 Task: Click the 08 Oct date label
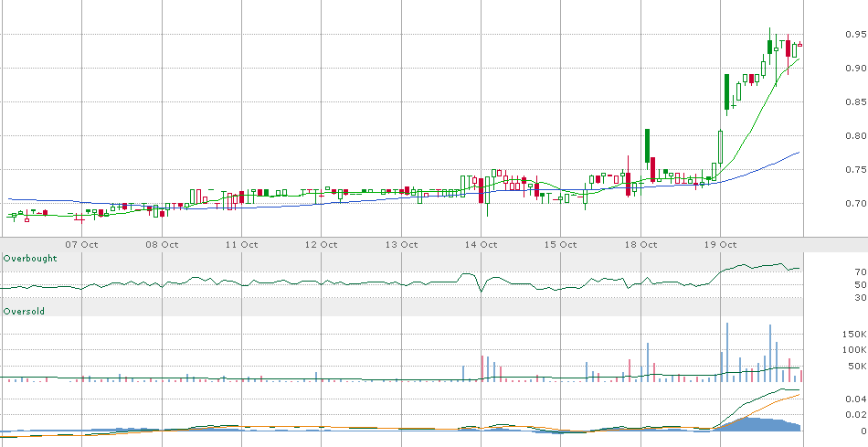coord(162,244)
